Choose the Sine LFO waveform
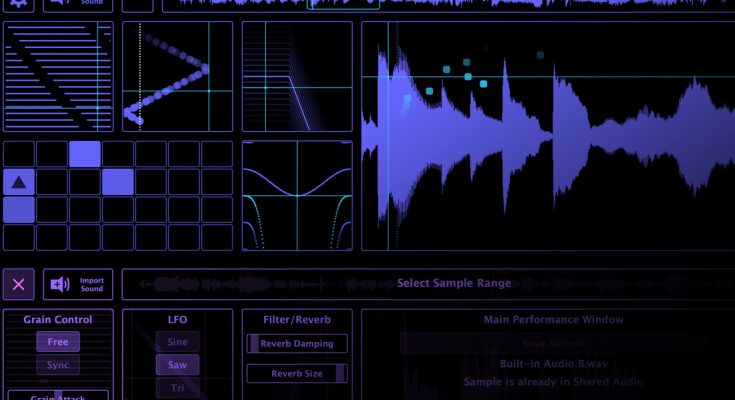This screenshot has height=400, width=735. point(177,342)
